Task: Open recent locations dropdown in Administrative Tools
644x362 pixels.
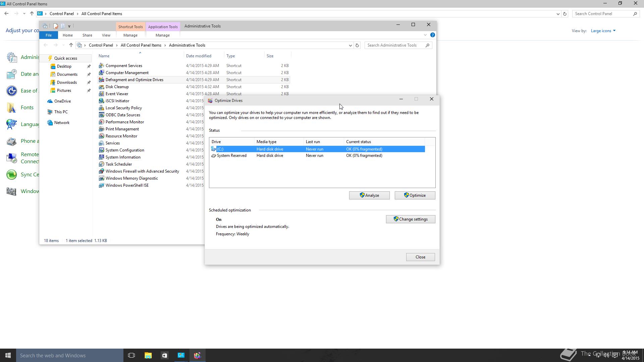Action: pos(63,45)
